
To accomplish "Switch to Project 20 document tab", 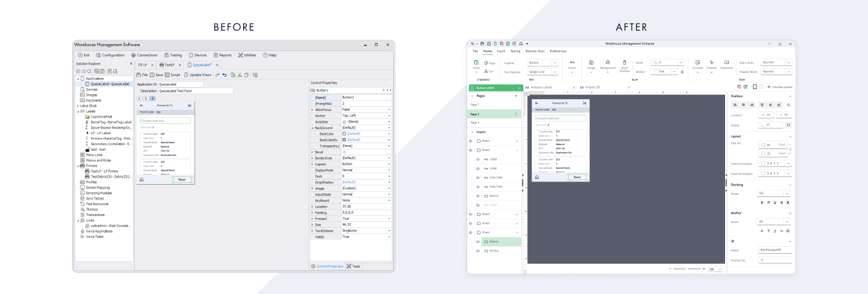I will click(592, 87).
